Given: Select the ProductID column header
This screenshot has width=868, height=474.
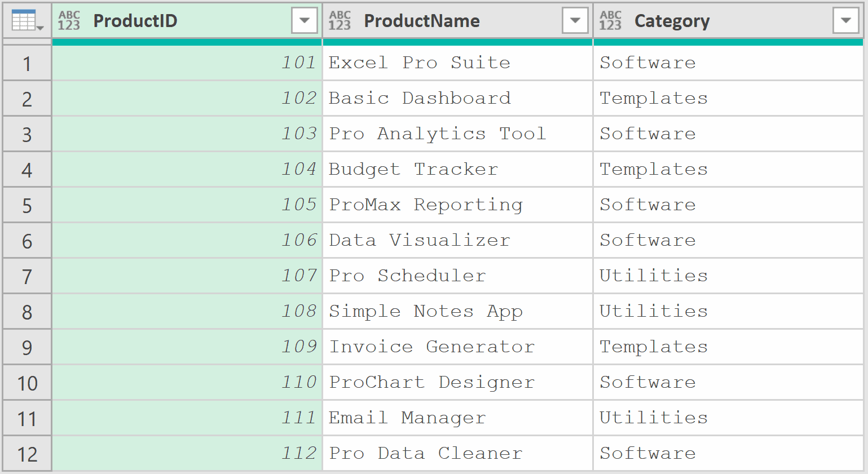Looking at the screenshot, I should click(169, 20).
